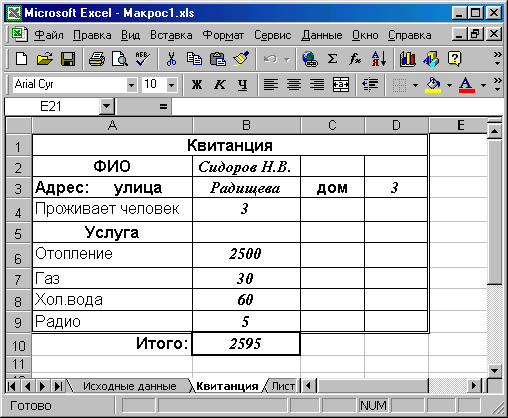Click the Undo arrow icon
Image resolution: width=508 pixels, height=418 pixels.
pyautogui.click(x=270, y=59)
